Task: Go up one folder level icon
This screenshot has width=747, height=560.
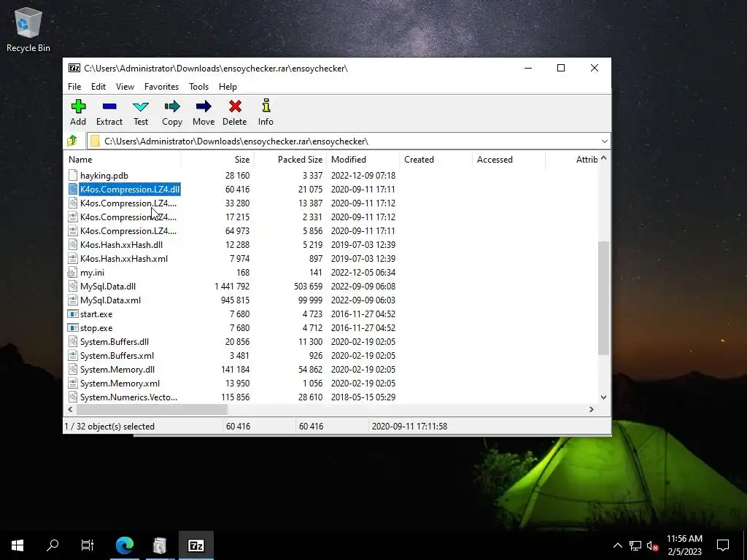Action: (72, 141)
